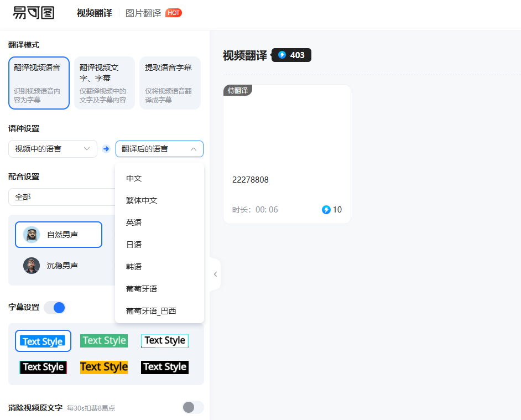Click the lightning icon showing 10 points
This screenshot has width=521, height=420.
pos(326,210)
